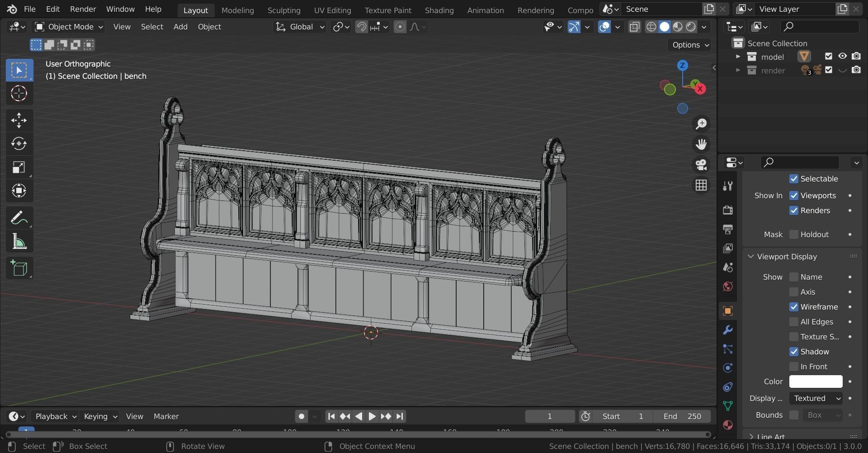
Task: Open the Render properties tab
Action: (x=727, y=210)
